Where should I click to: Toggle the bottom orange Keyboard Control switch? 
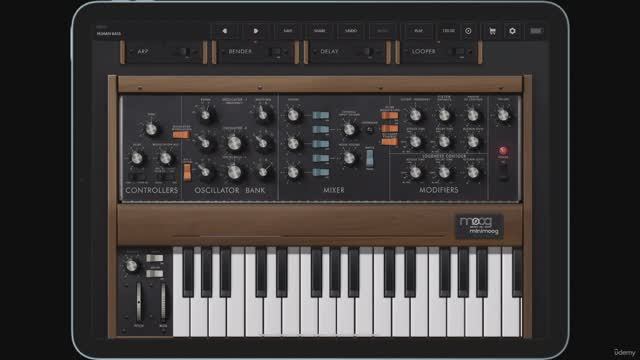tap(389, 142)
